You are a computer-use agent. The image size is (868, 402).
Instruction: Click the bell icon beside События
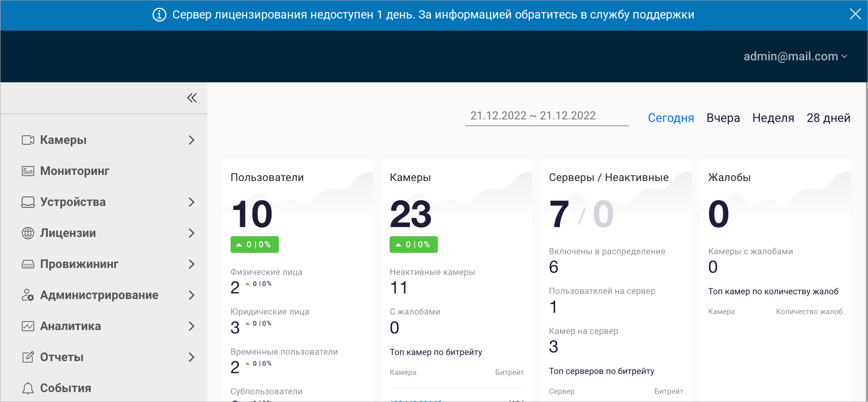point(28,388)
